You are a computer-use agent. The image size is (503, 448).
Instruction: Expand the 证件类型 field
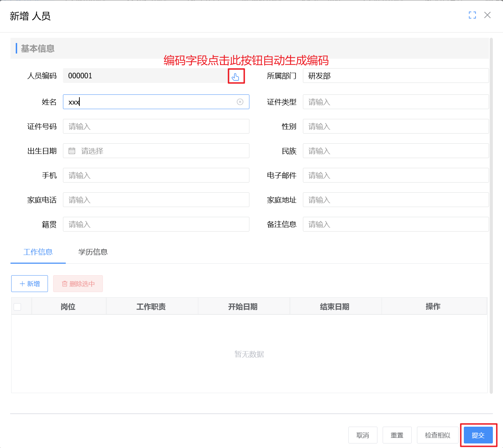click(395, 102)
